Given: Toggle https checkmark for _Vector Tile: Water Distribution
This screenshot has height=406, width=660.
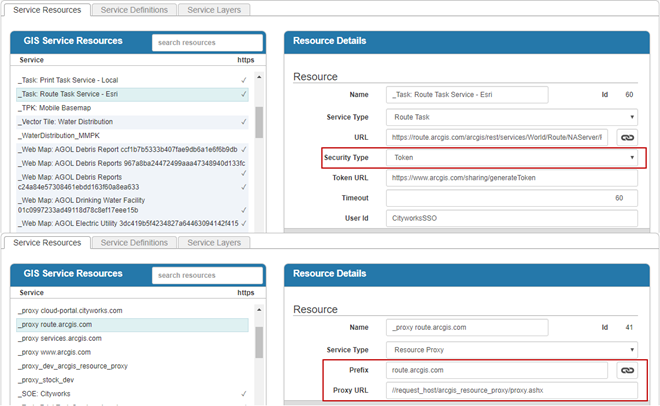Looking at the screenshot, I should coord(244,122).
